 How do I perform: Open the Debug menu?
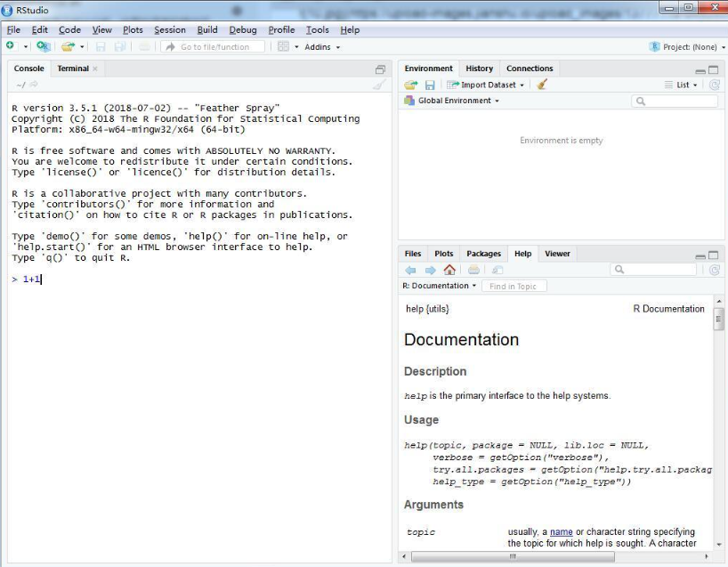point(243,29)
